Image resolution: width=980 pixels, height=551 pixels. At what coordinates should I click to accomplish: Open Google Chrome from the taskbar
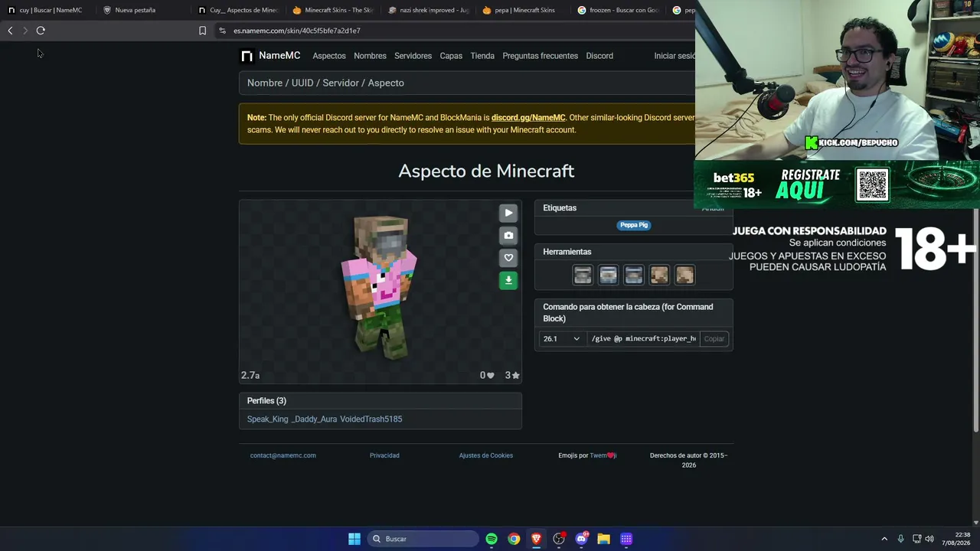tap(514, 539)
